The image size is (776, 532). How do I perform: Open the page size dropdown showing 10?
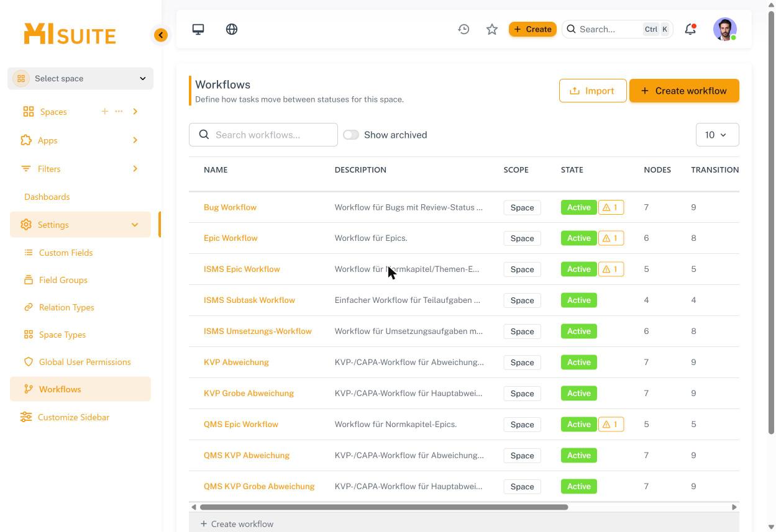coord(717,135)
